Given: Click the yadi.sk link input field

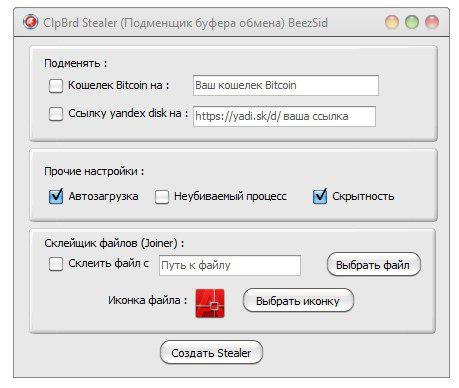Looking at the screenshot, I should click(284, 116).
